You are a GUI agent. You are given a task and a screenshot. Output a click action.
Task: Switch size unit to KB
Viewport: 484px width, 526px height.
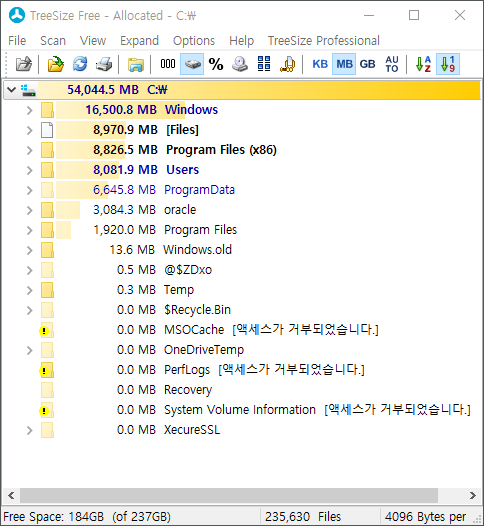click(x=320, y=64)
